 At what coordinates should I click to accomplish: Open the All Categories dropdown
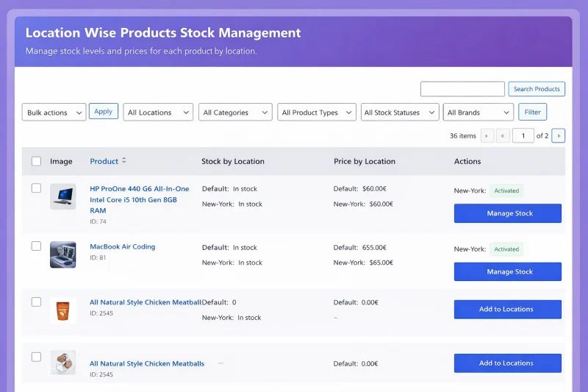(235, 113)
